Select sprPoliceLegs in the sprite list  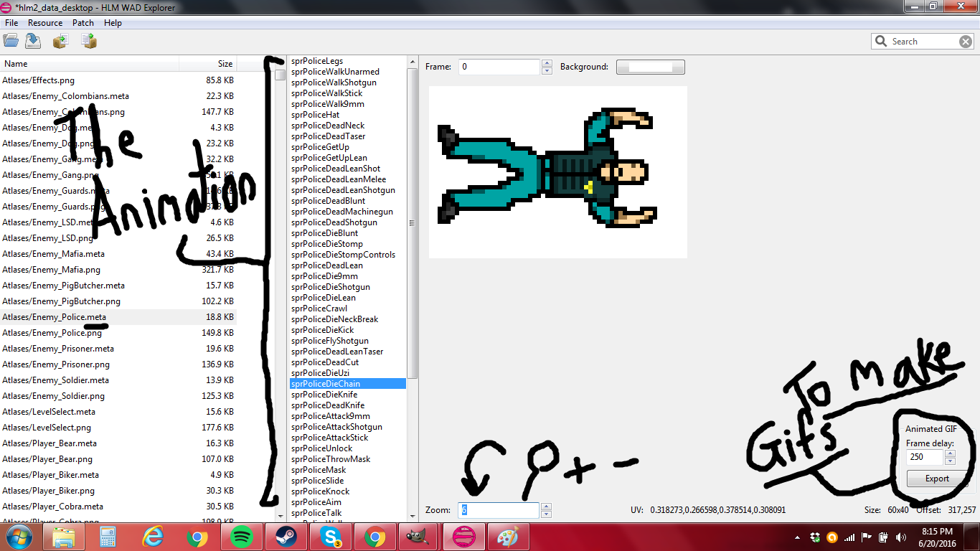(348, 61)
